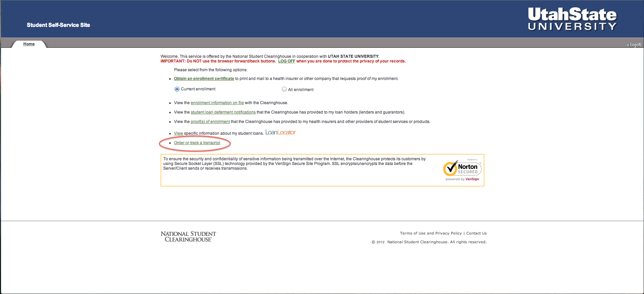Click the National Student Clearinghouse logo
The height and width of the screenshot is (294, 644).
click(x=188, y=237)
